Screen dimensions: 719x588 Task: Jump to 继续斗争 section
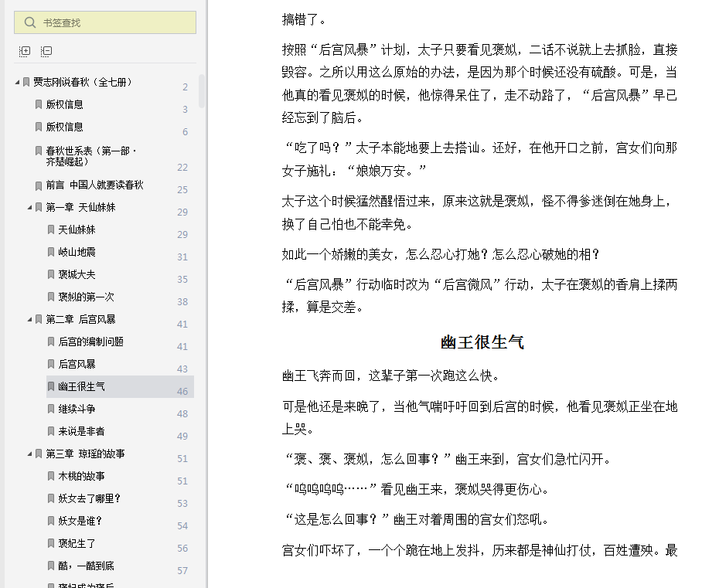(77, 409)
